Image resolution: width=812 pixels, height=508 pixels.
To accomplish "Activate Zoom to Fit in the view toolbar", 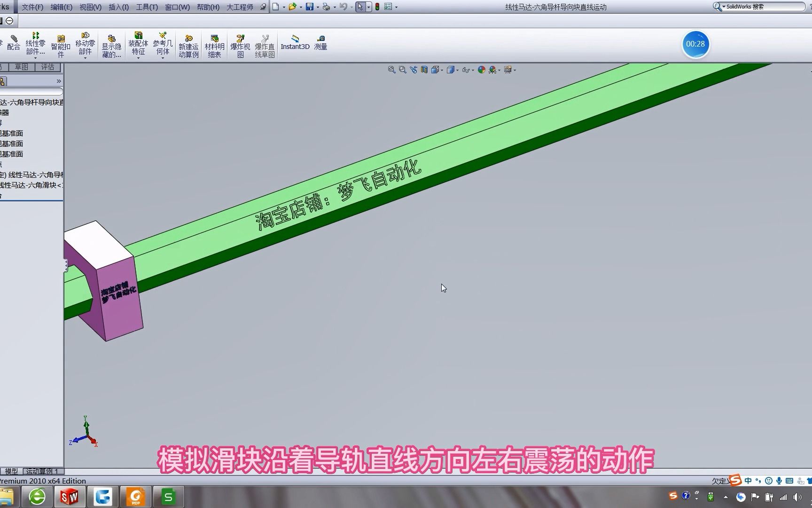I will 391,70.
